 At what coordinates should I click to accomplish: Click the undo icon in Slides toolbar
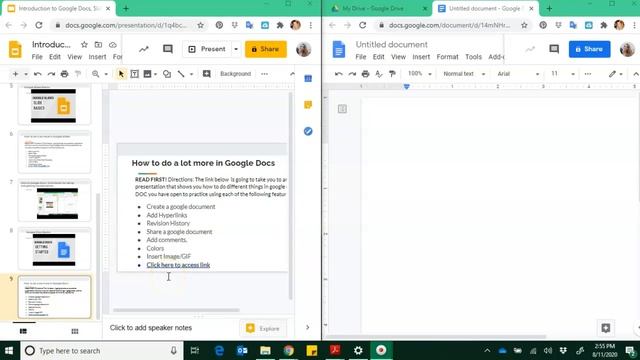pyautogui.click(x=38, y=74)
